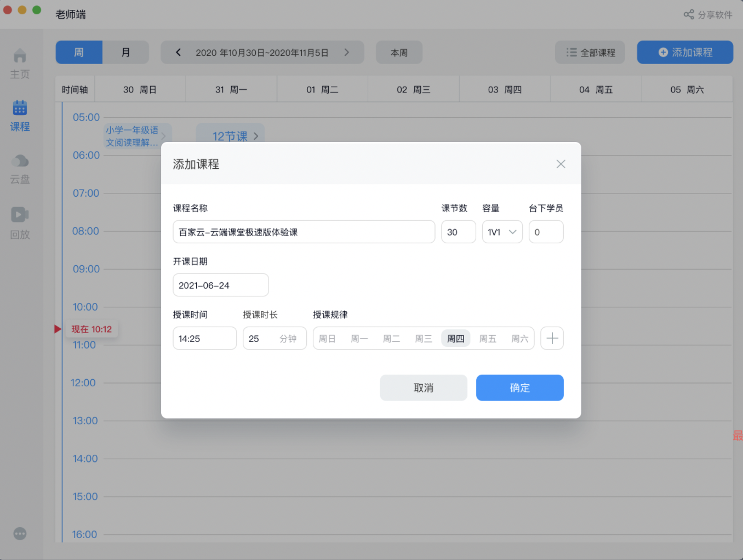The height and width of the screenshot is (560, 743).
Task: Go to previous week with left arrow
Action: pos(178,52)
